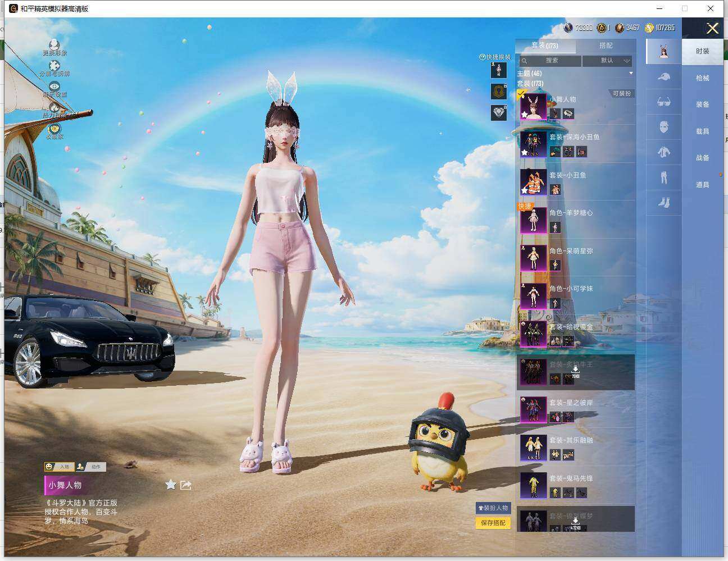Open the 道具 items tab

point(703,185)
